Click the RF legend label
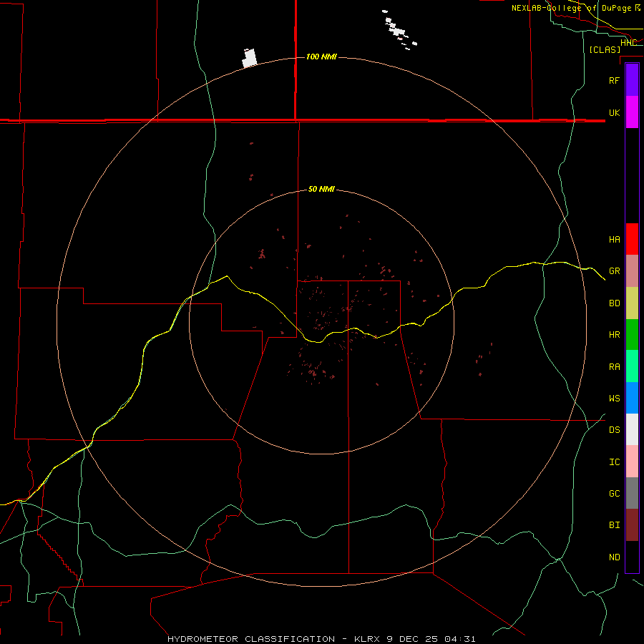The height and width of the screenshot is (644, 644). tap(614, 80)
